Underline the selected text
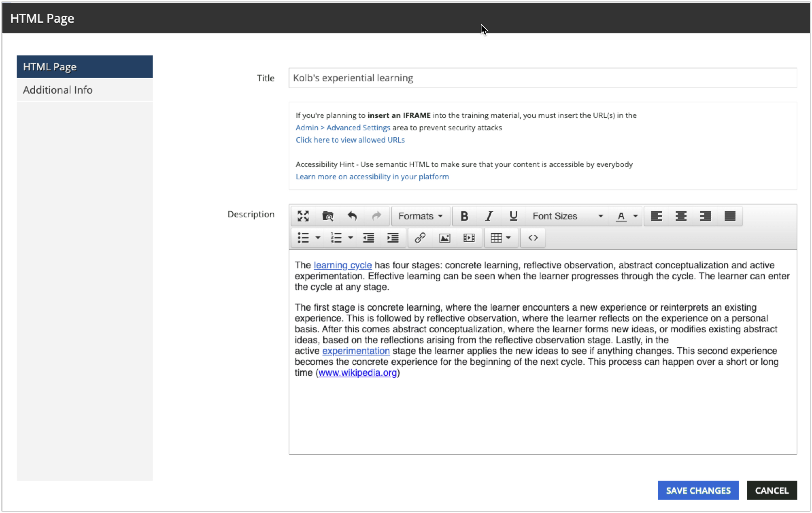This screenshot has width=812, height=513. coord(513,216)
